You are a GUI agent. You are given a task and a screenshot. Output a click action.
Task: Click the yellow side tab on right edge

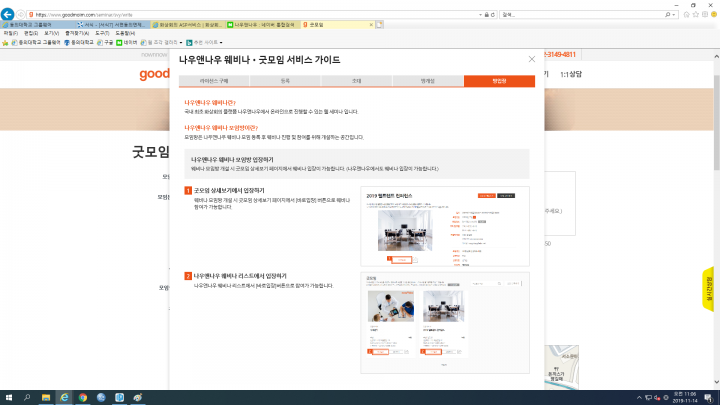click(708, 289)
